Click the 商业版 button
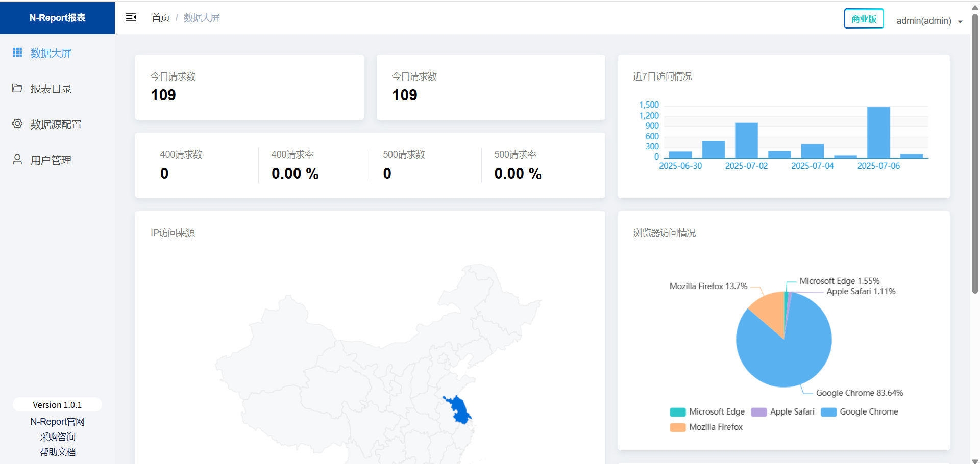Viewport: 980px width, 464px height. 864,19
